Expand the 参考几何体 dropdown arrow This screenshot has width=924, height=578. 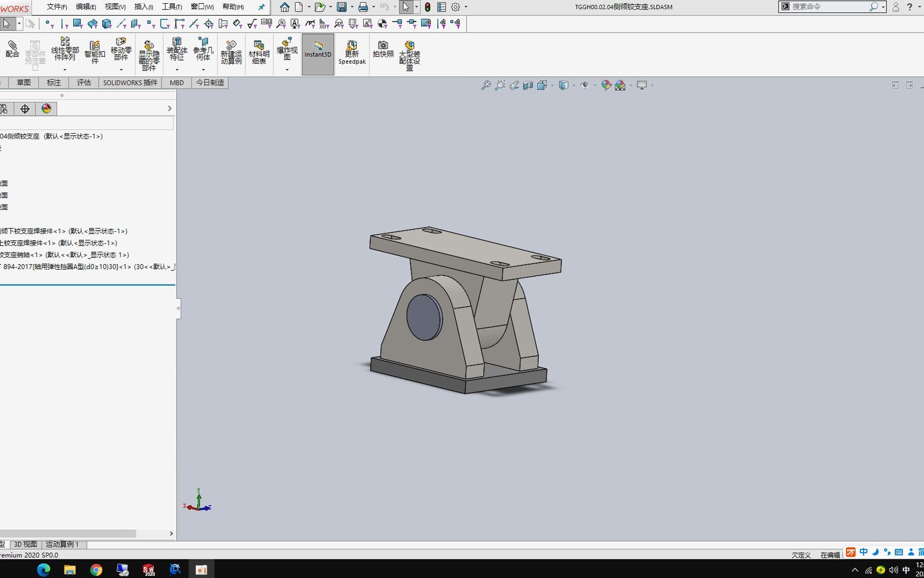point(203,69)
